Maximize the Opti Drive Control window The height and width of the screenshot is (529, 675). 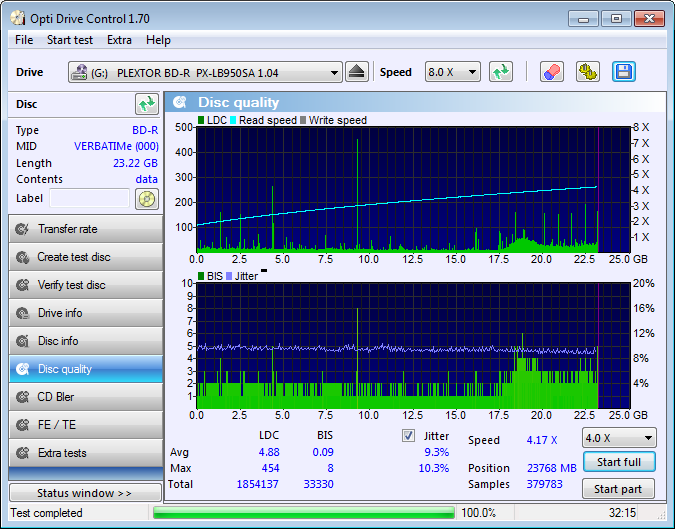(616, 19)
